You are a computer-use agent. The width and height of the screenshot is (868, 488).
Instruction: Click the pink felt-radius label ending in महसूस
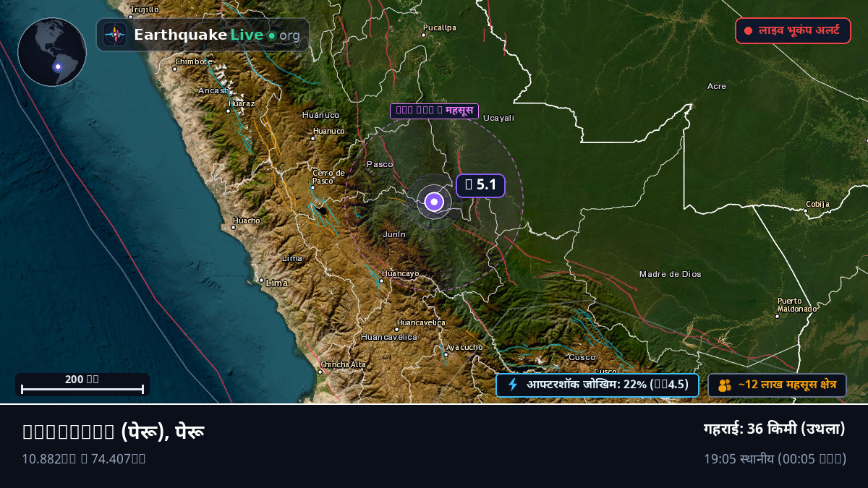434,111
